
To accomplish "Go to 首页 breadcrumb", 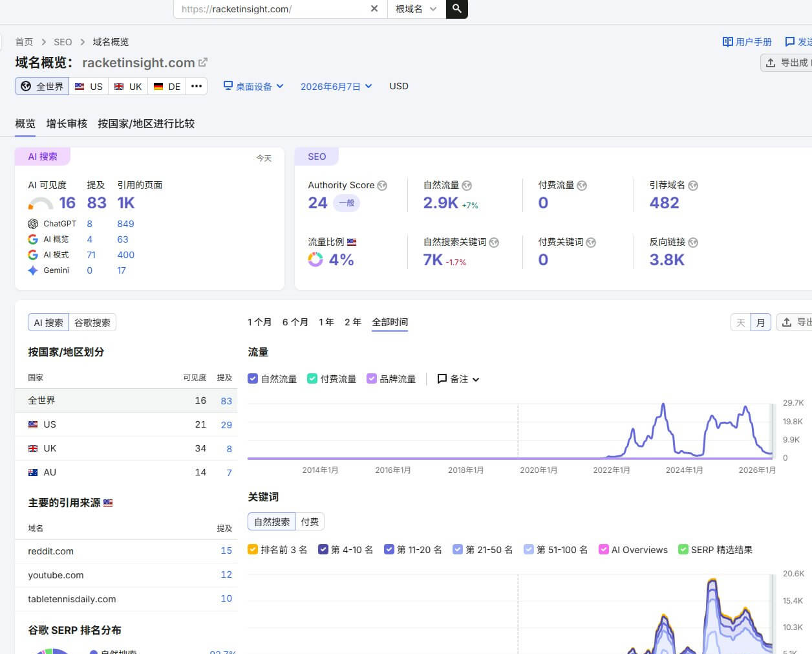I will (24, 42).
